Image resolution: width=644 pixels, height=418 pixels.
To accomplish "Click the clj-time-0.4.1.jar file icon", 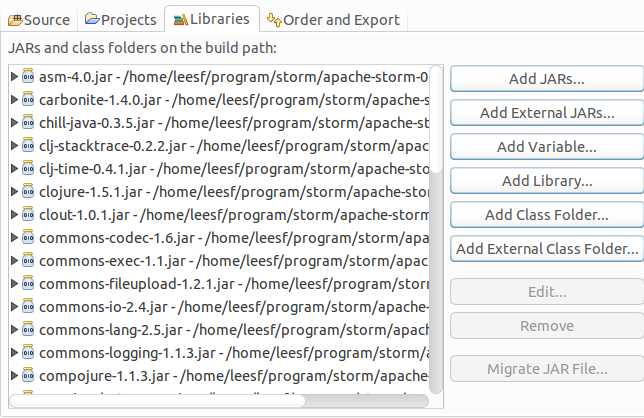I will point(28,168).
